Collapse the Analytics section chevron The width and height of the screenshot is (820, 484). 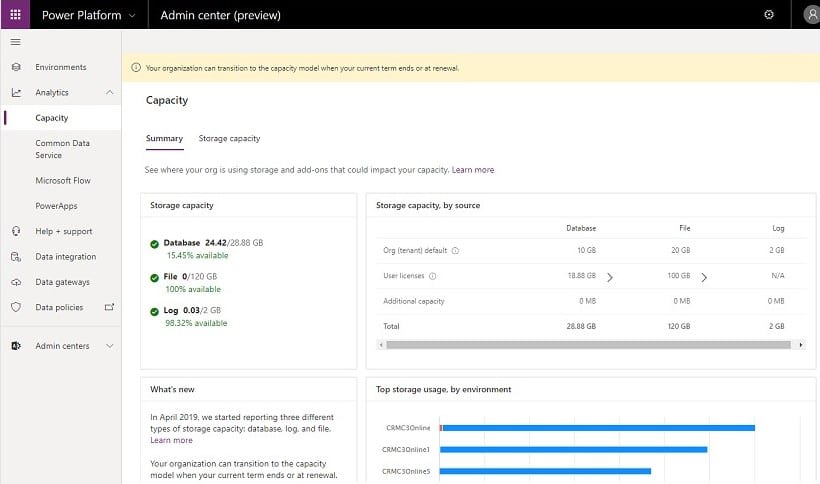[x=109, y=93]
